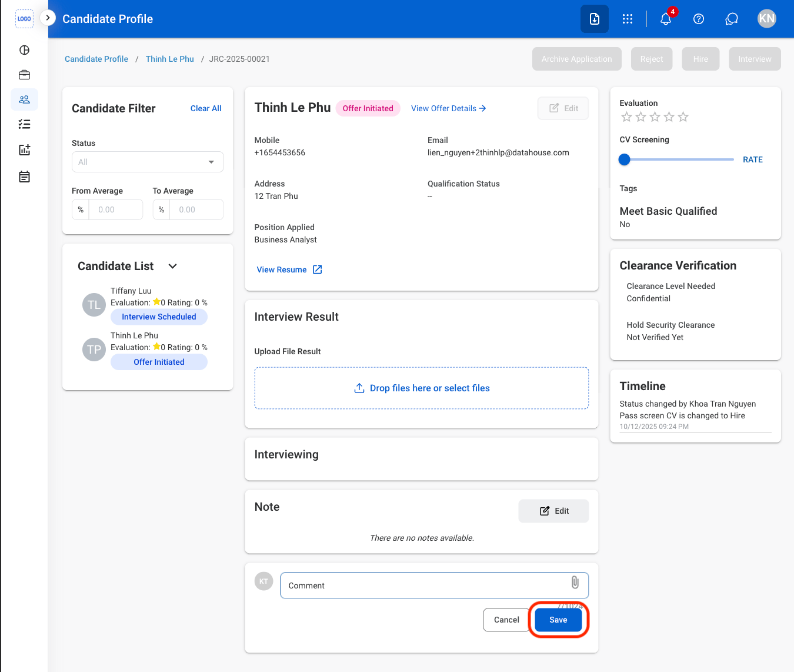The width and height of the screenshot is (794, 672).
Task: Edit the Note section
Action: click(553, 511)
